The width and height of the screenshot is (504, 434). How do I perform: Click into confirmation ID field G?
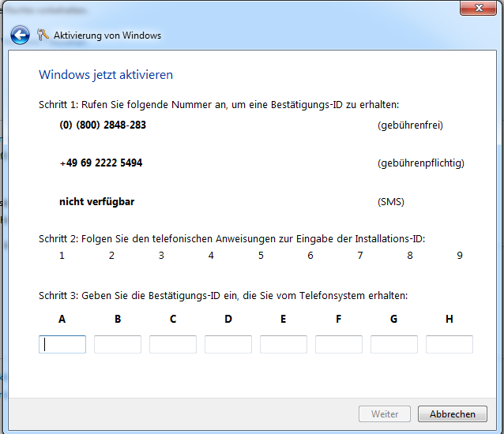[x=394, y=345]
